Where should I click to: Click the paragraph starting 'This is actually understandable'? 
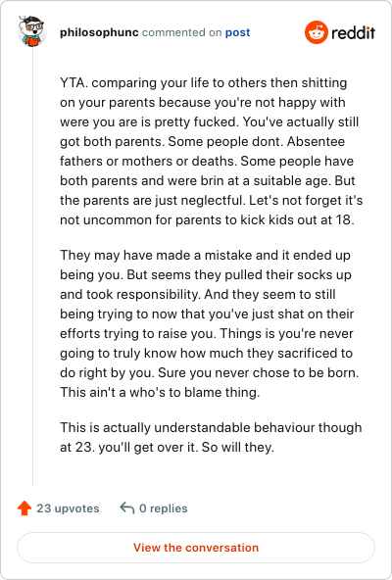(x=211, y=437)
